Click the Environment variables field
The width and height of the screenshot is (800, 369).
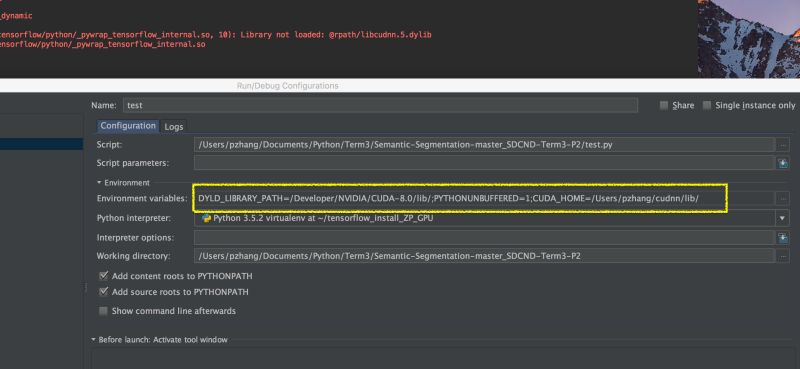point(484,198)
